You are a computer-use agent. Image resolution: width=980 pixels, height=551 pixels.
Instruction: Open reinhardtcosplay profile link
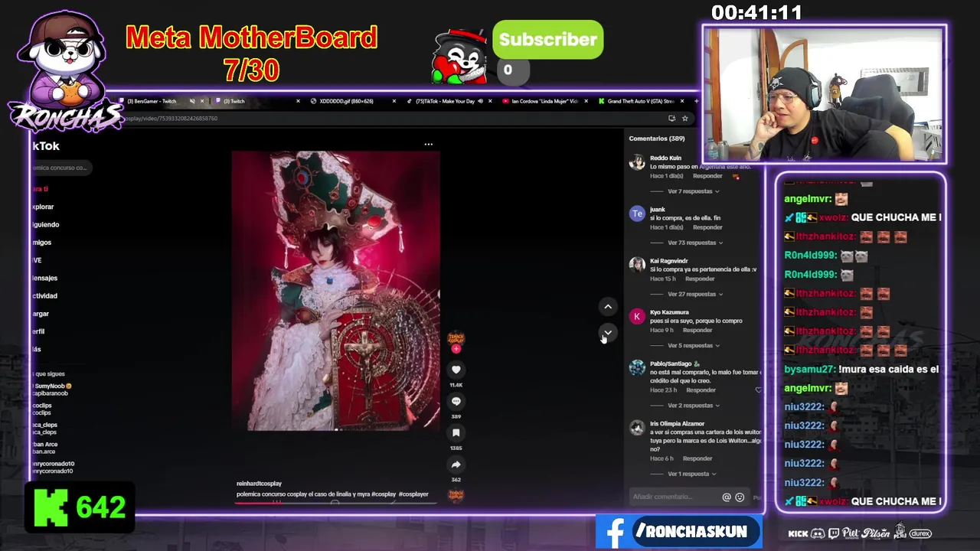coord(259,484)
